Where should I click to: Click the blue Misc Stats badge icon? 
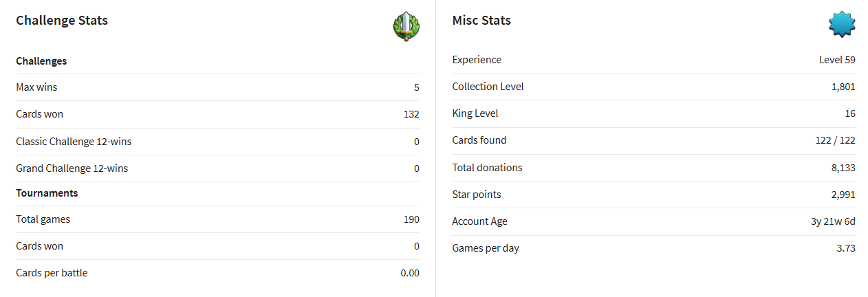coord(842,25)
